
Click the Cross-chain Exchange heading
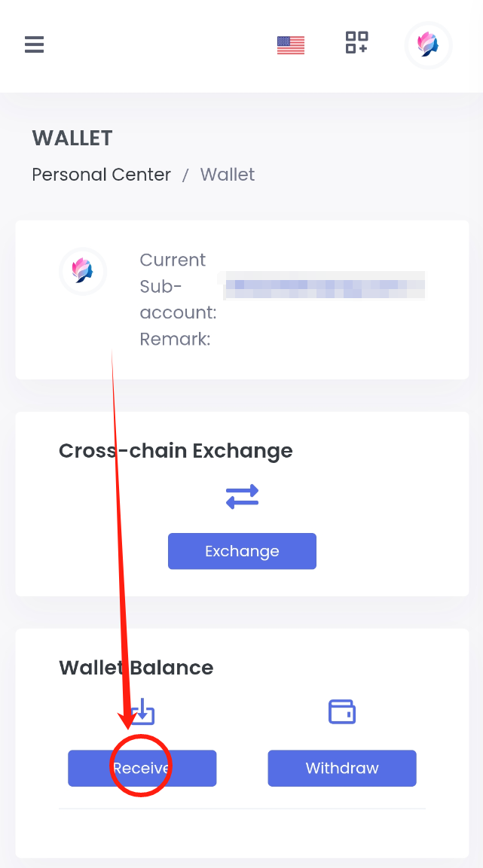point(176,451)
